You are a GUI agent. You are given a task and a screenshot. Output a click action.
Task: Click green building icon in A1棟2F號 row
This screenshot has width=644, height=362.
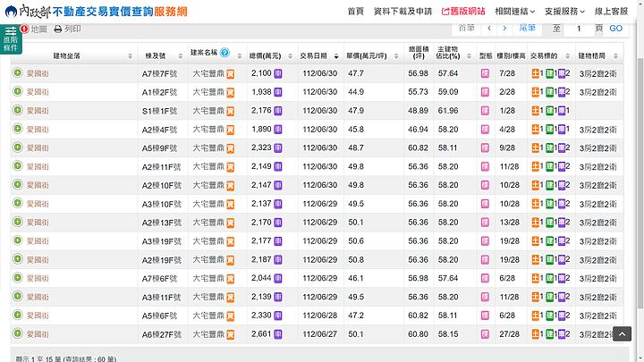(x=549, y=92)
